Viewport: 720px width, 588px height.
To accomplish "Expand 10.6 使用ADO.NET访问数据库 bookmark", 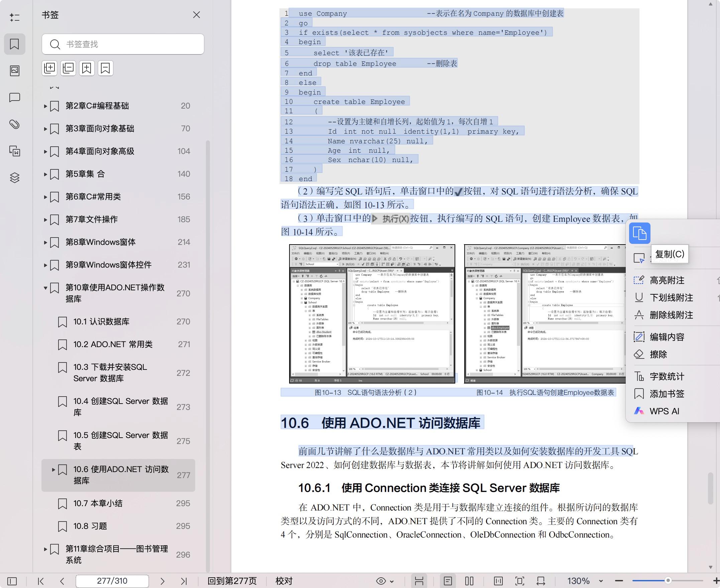I will point(53,469).
